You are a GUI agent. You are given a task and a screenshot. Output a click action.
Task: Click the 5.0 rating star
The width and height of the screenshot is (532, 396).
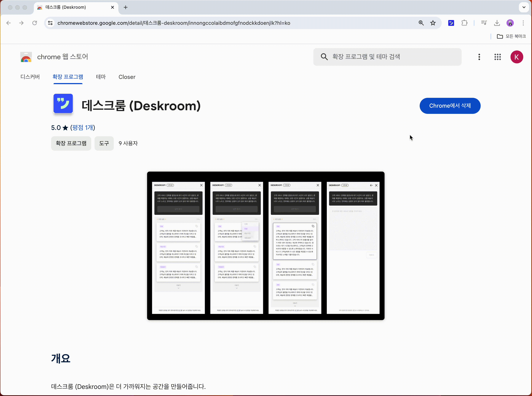pyautogui.click(x=65, y=128)
